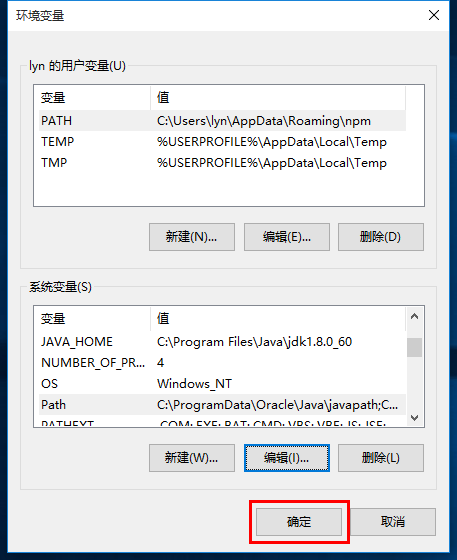Click 新建(N)... for user variables
Image resolution: width=457 pixels, height=560 pixels.
pyautogui.click(x=192, y=237)
